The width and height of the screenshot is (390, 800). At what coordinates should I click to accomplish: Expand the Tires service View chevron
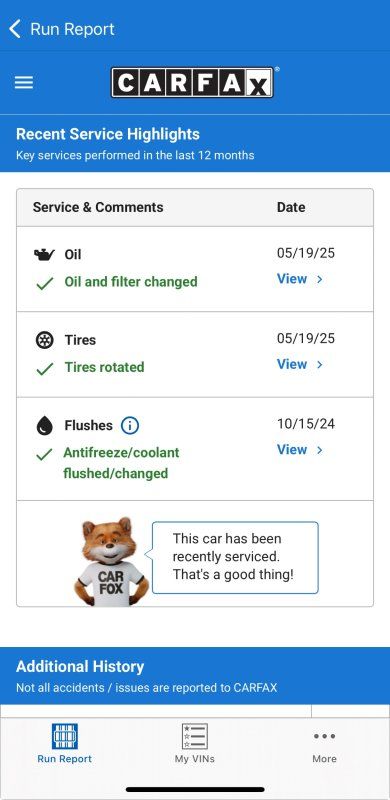320,364
